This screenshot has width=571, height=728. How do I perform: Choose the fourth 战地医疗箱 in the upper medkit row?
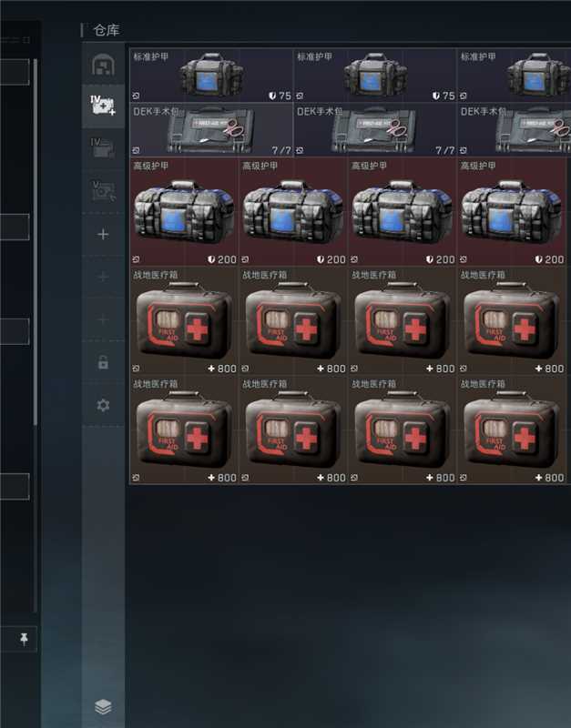pyautogui.click(x=512, y=321)
